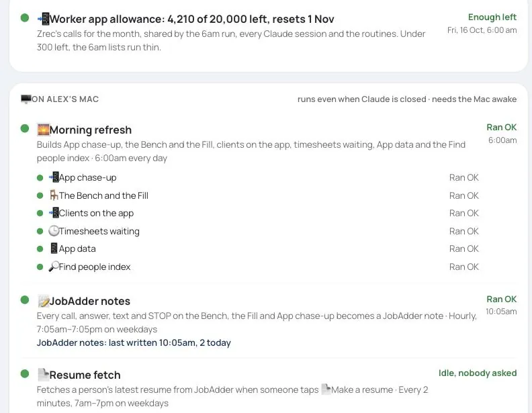532x413 pixels.
Task: Click the Timesheets waiting row label
Action: click(99, 231)
